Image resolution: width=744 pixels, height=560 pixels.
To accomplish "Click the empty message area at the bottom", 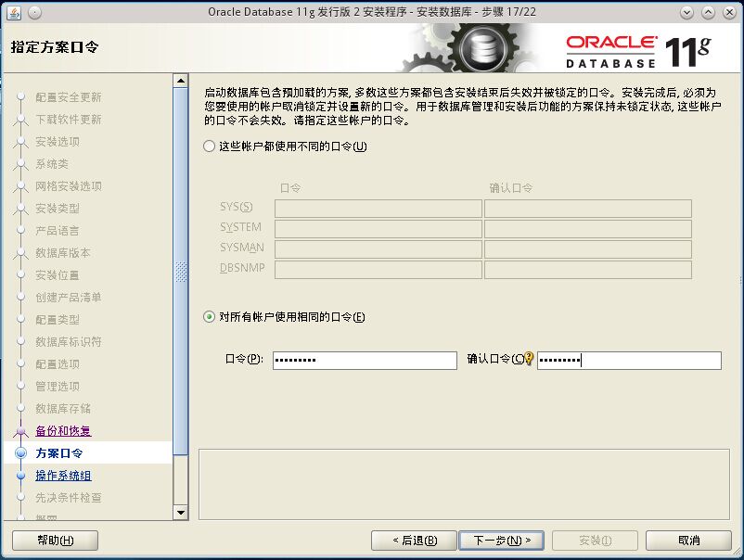I will (x=464, y=484).
